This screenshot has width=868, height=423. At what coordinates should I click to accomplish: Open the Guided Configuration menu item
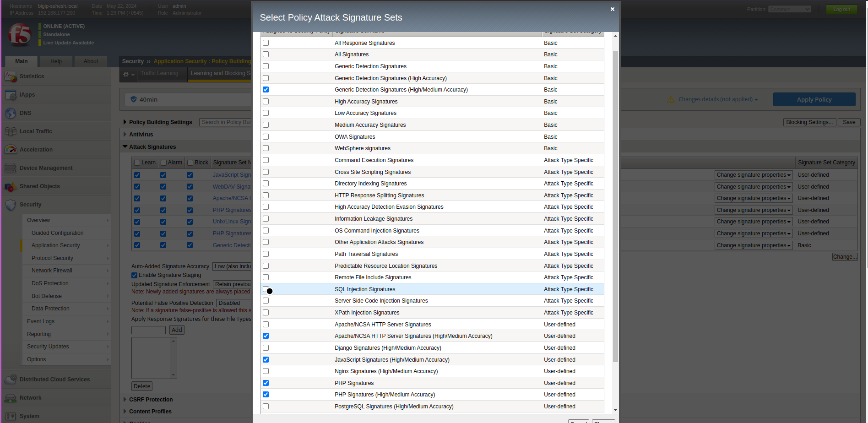58,233
